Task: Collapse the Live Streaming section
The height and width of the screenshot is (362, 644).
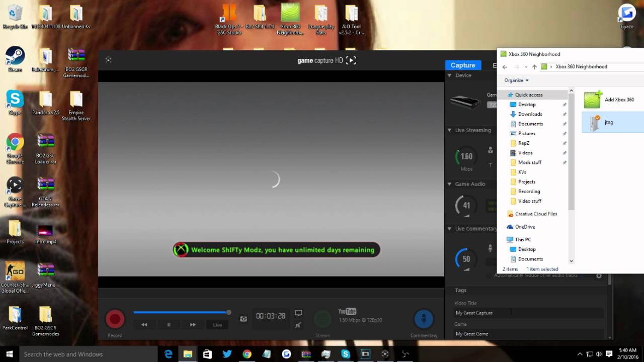Action: 450,130
